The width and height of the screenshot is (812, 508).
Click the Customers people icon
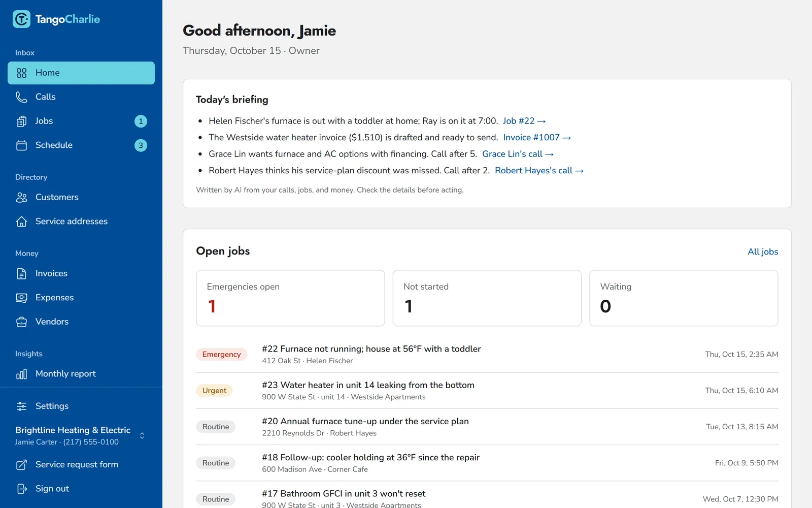[21, 198]
